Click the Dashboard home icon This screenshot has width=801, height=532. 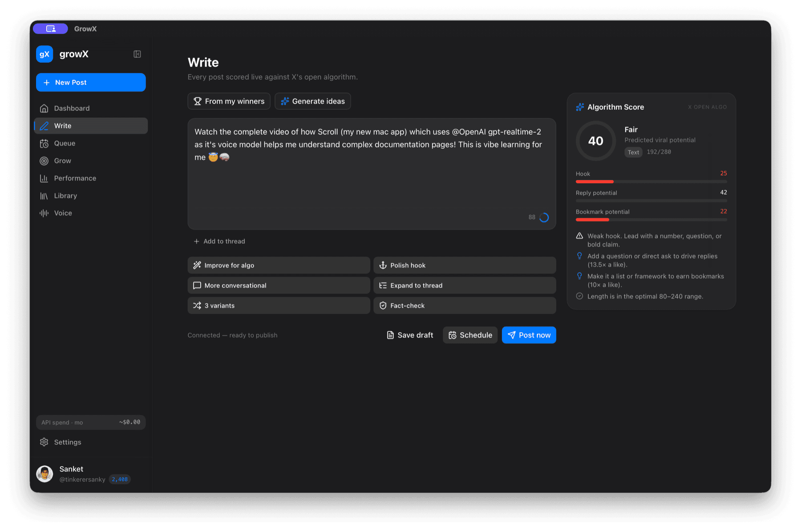tap(44, 108)
